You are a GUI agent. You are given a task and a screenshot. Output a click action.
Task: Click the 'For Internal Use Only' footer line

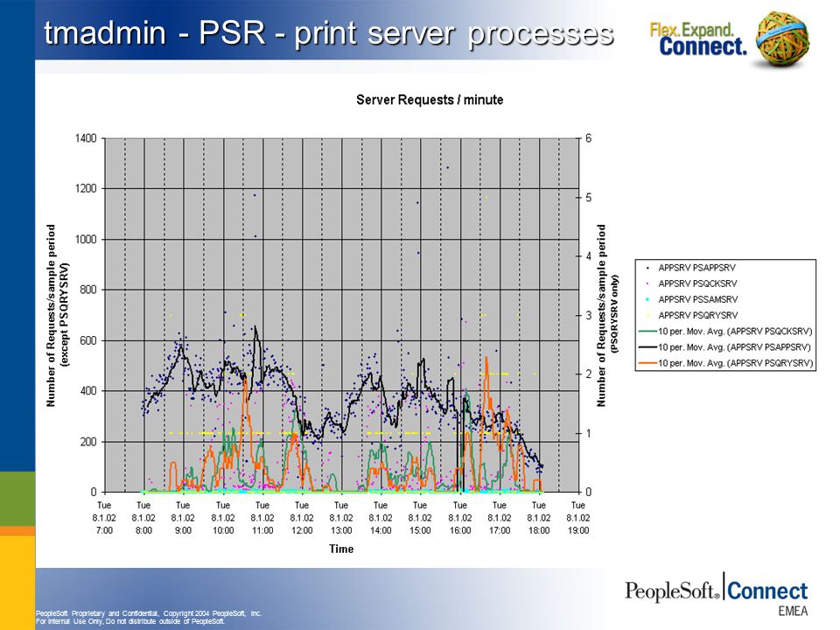point(130,621)
